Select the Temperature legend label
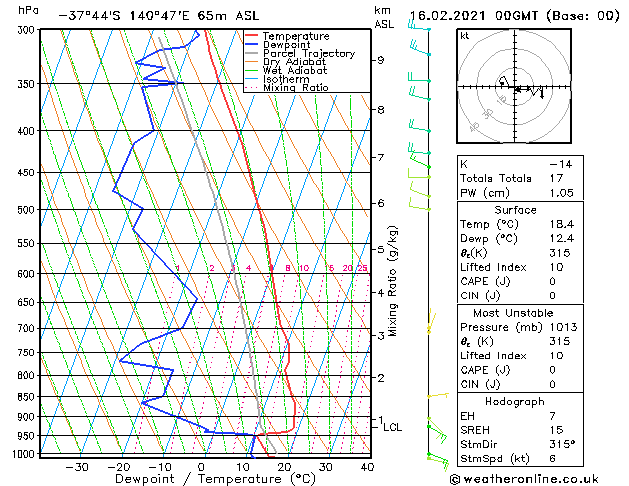Screen dimensions: 629x486 click(x=296, y=36)
